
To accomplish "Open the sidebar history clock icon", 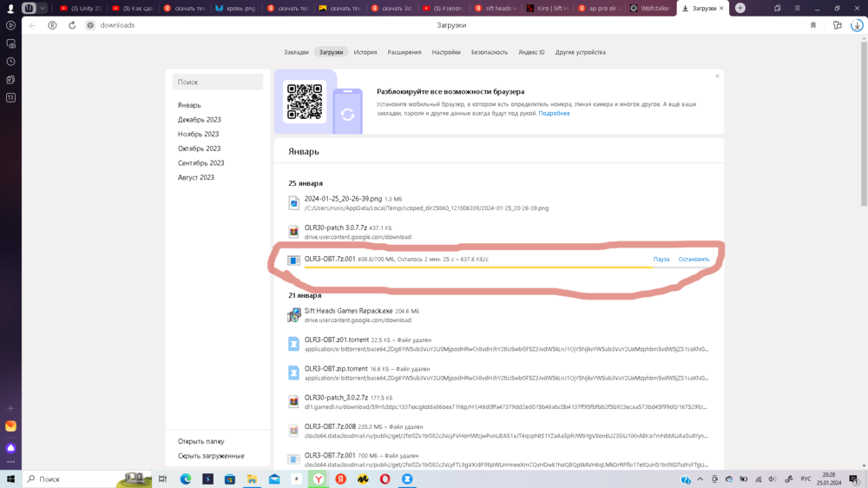I will [10, 62].
